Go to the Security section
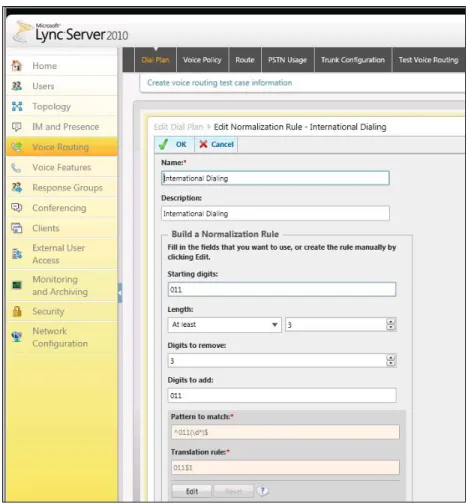This screenshot has width=471, height=504. [x=48, y=311]
